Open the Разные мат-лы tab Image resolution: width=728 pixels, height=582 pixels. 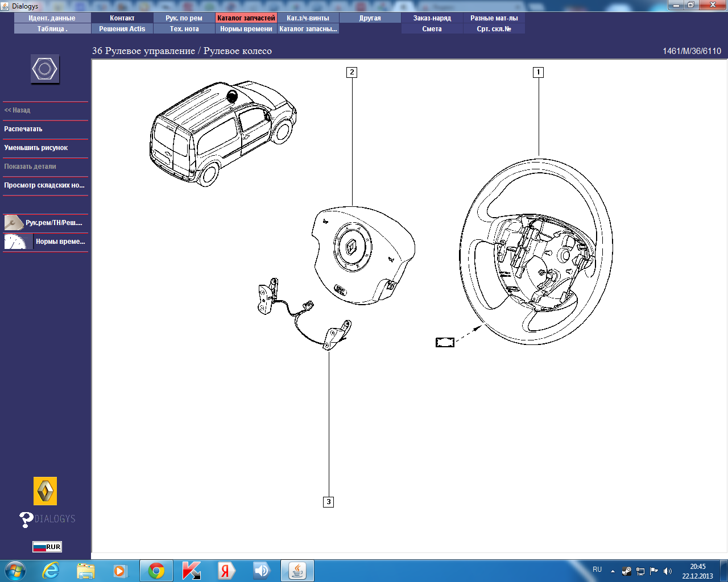point(494,18)
